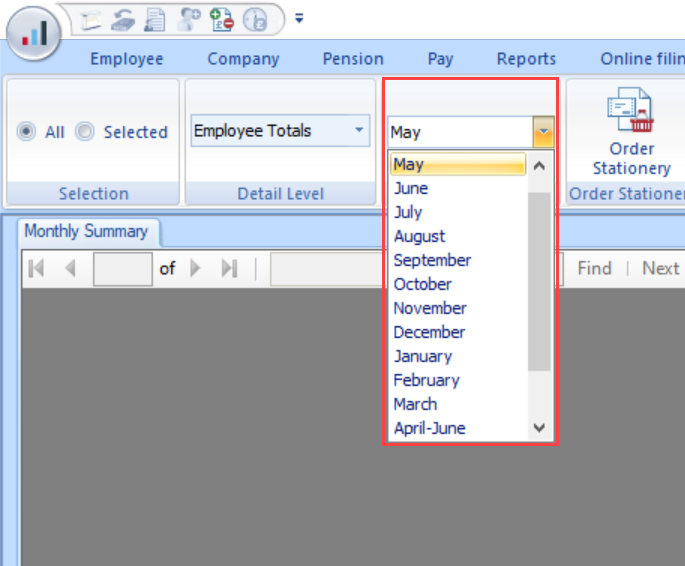Image resolution: width=685 pixels, height=566 pixels.
Task: Click the month list scrollbar thumb
Action: 539,282
